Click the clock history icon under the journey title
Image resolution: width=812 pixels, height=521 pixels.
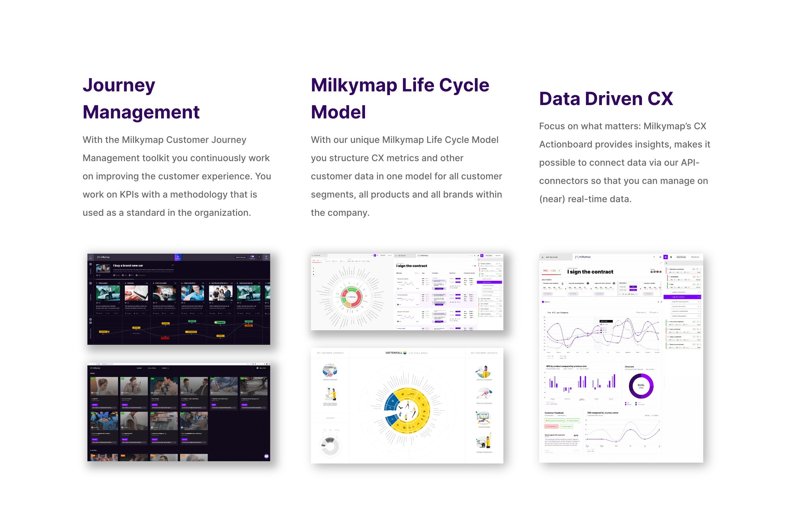pos(99,275)
